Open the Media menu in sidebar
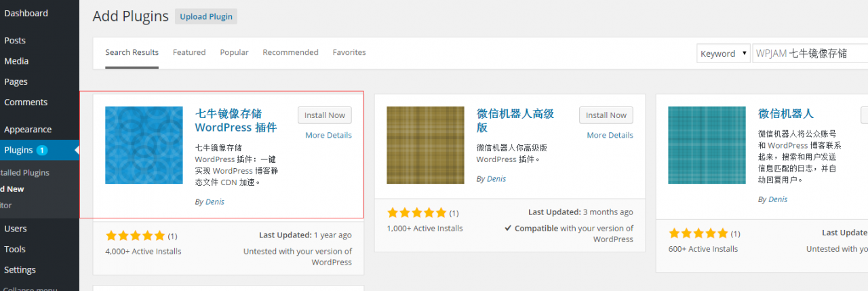868x291 pixels. [x=16, y=61]
